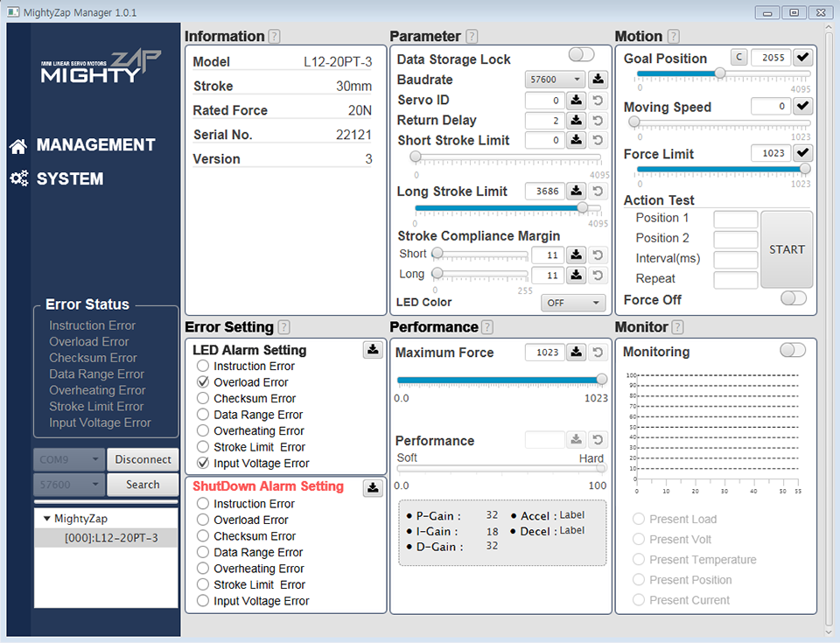Open the MANAGEMENT section

pos(83,145)
